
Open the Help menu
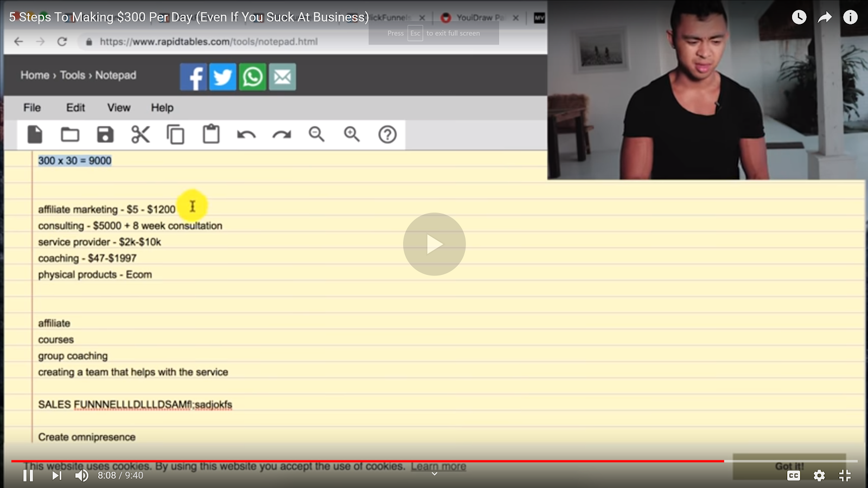pyautogui.click(x=162, y=107)
